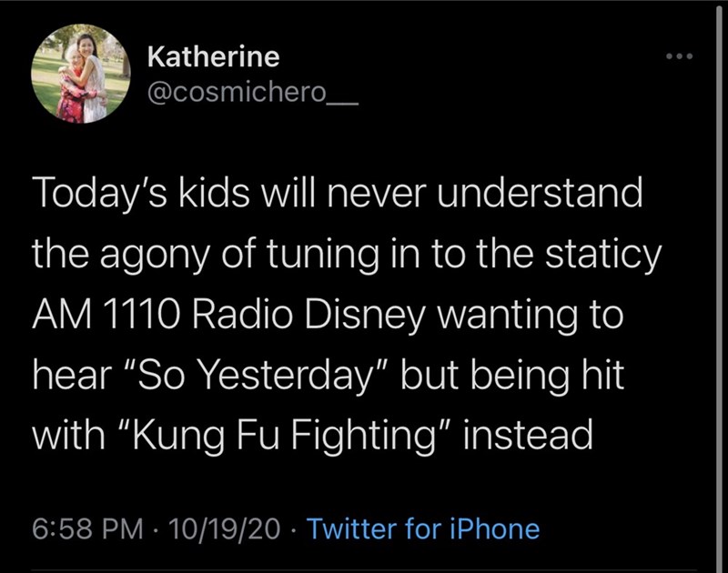Open the Twitter for iPhone source link

pyautogui.click(x=424, y=528)
